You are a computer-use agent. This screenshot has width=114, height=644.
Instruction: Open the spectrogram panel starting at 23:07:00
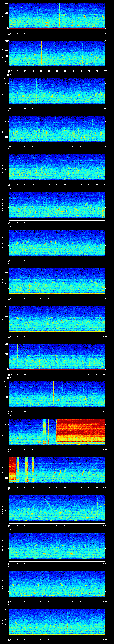[x=57, y=243]
